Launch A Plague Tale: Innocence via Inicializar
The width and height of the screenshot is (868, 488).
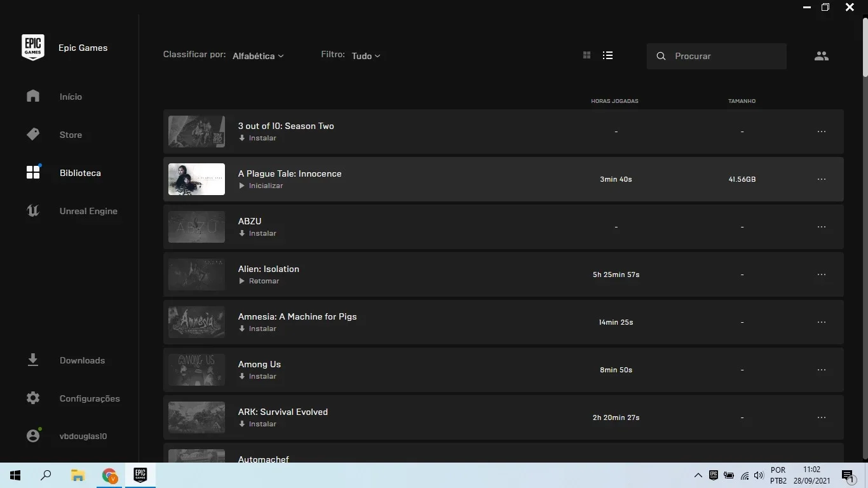point(261,186)
